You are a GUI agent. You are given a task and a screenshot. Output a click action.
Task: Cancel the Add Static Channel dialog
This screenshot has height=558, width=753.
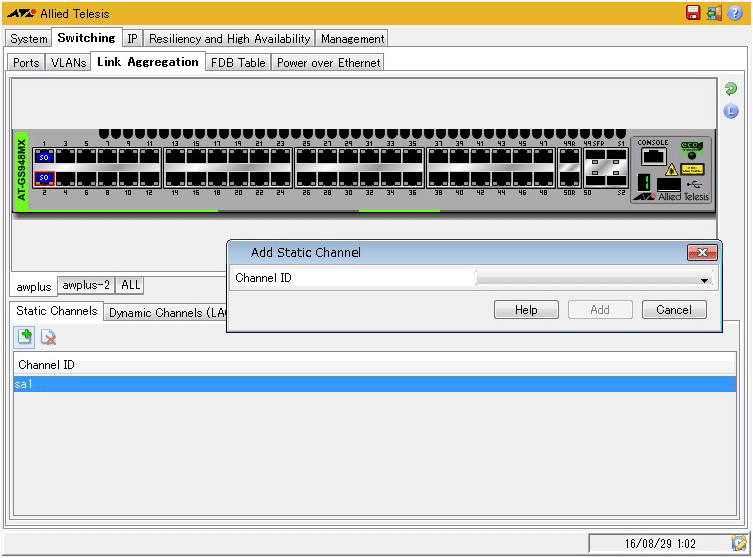click(673, 310)
